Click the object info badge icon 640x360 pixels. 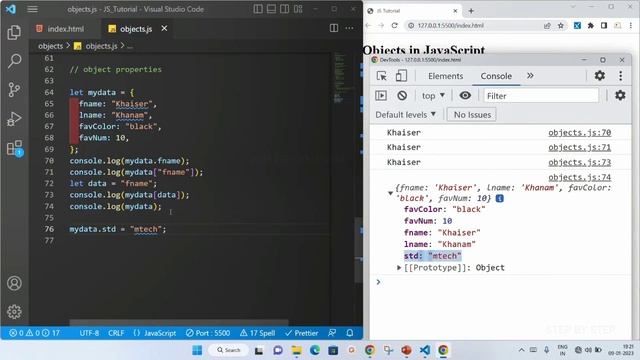coord(500,198)
